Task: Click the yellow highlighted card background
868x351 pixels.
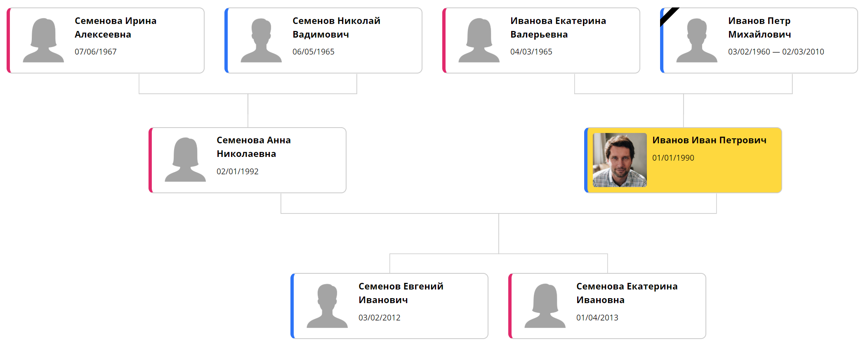Action: pyautogui.click(x=714, y=178)
